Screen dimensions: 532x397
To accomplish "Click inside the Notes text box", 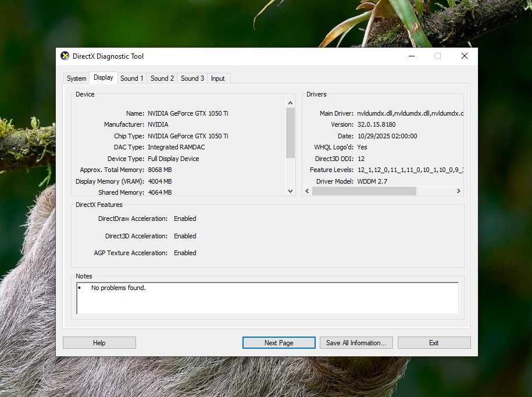I will 267,298.
